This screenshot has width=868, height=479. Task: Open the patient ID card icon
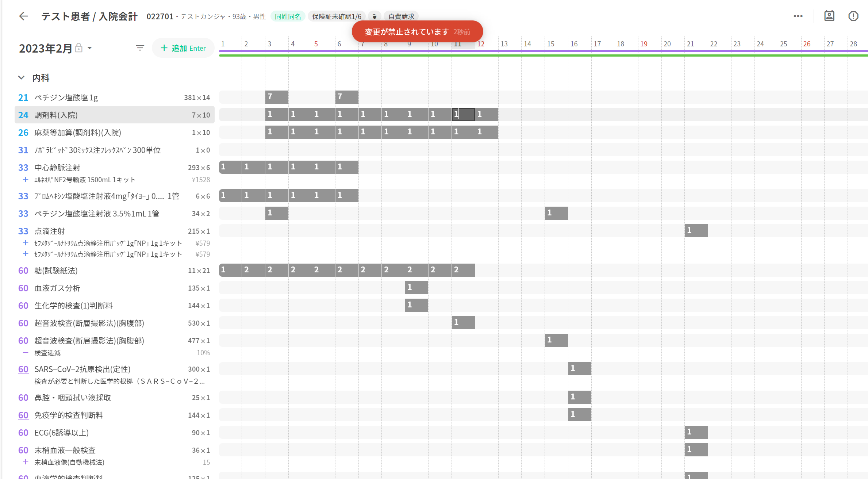coord(829,16)
